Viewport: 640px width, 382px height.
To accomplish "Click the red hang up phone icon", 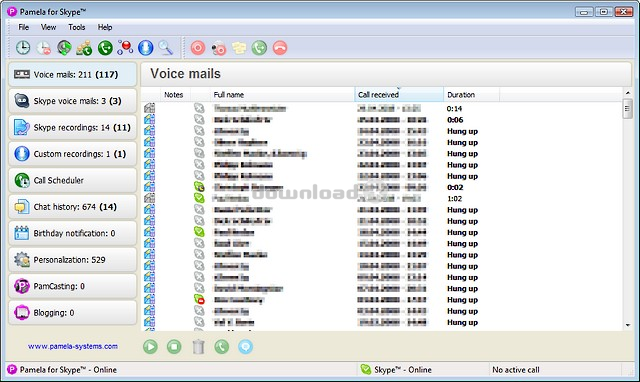I will click(x=280, y=48).
